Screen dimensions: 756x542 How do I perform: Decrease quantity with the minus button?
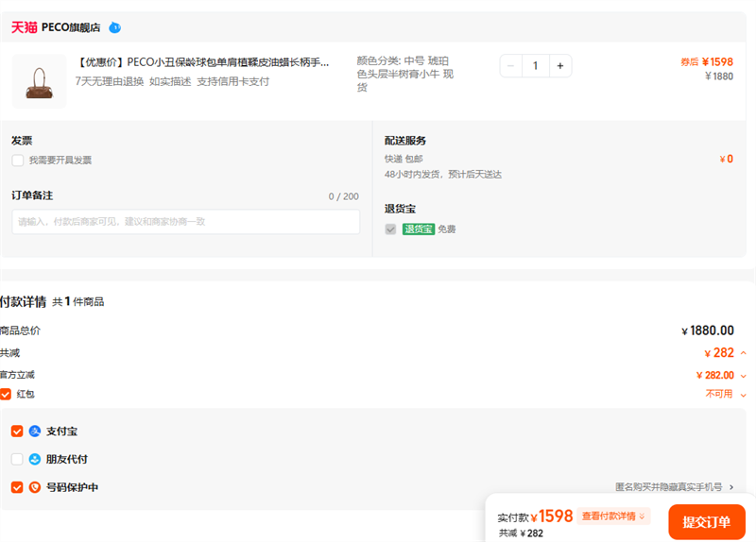tap(511, 66)
